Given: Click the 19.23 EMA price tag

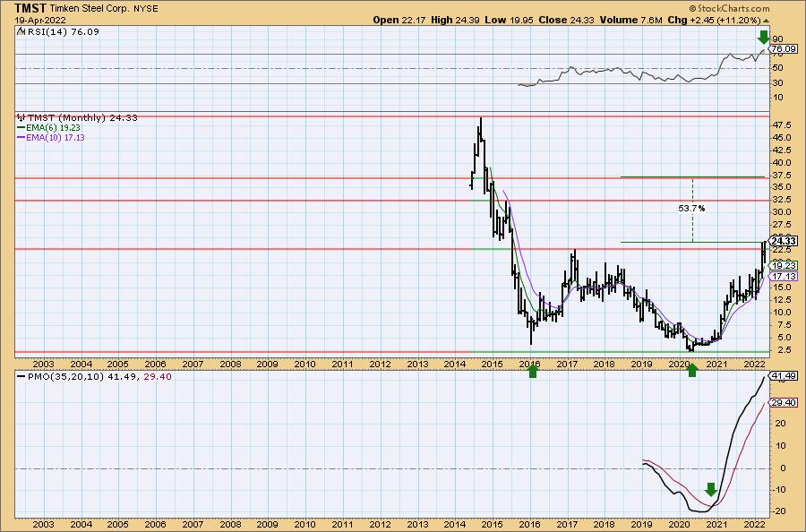Looking at the screenshot, I should [x=784, y=266].
